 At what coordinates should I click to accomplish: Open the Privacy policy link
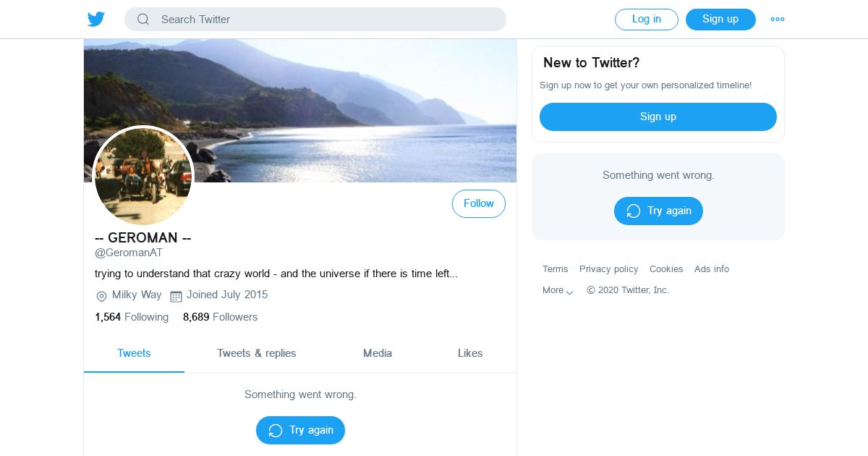[608, 269]
